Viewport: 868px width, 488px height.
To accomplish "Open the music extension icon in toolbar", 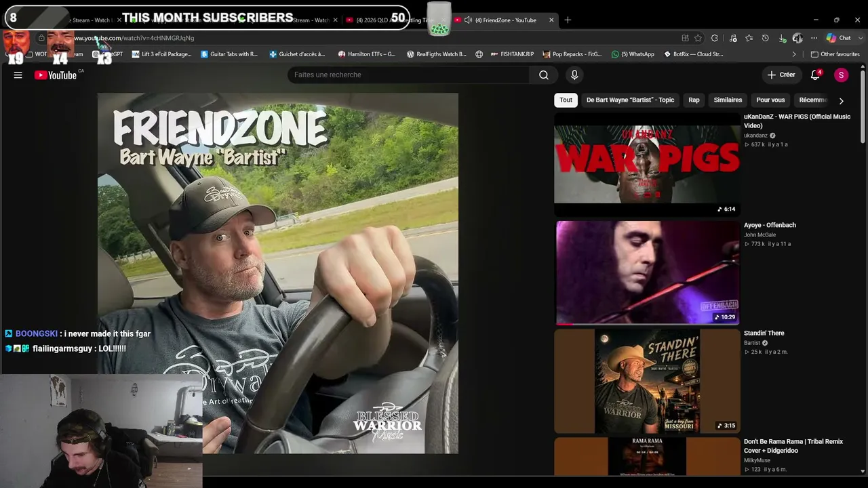I will (x=733, y=38).
